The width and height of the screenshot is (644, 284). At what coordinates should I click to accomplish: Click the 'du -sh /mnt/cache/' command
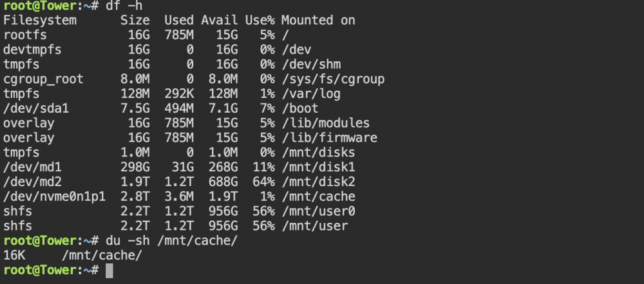(x=172, y=241)
